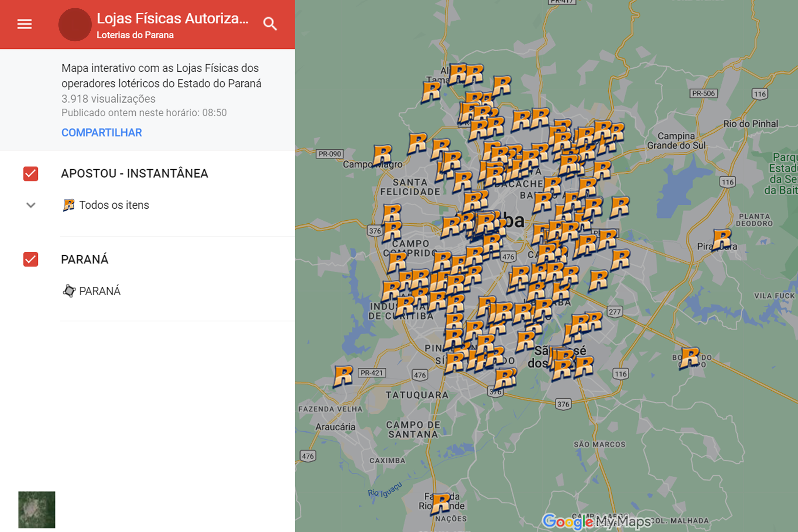Click the Rio do Pinhal map label
The width and height of the screenshot is (798, 532).
click(x=750, y=123)
